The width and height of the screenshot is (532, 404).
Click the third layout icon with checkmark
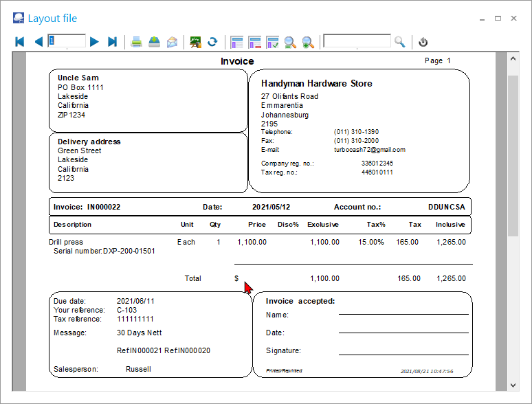coord(272,42)
